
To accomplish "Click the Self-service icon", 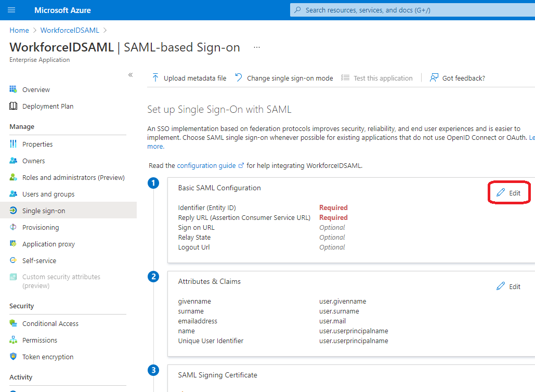I will [14, 260].
